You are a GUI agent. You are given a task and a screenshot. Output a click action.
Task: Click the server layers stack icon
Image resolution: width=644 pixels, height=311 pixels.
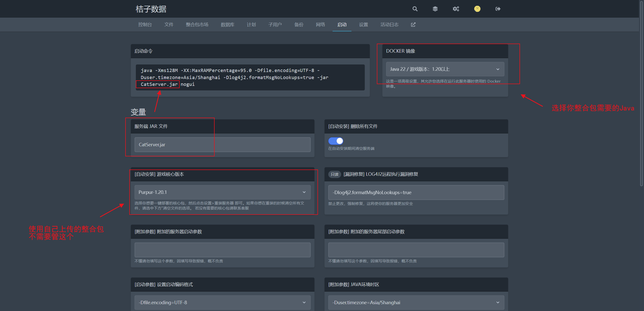(x=435, y=9)
